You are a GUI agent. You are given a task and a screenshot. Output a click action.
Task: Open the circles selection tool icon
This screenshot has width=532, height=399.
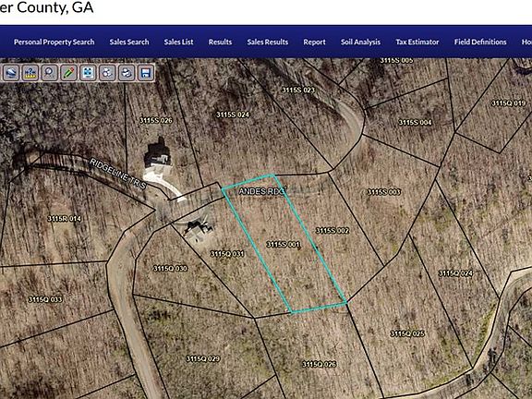(107, 73)
